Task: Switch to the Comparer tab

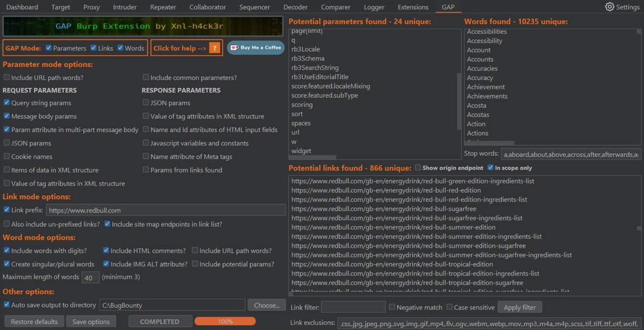Action: tap(335, 7)
